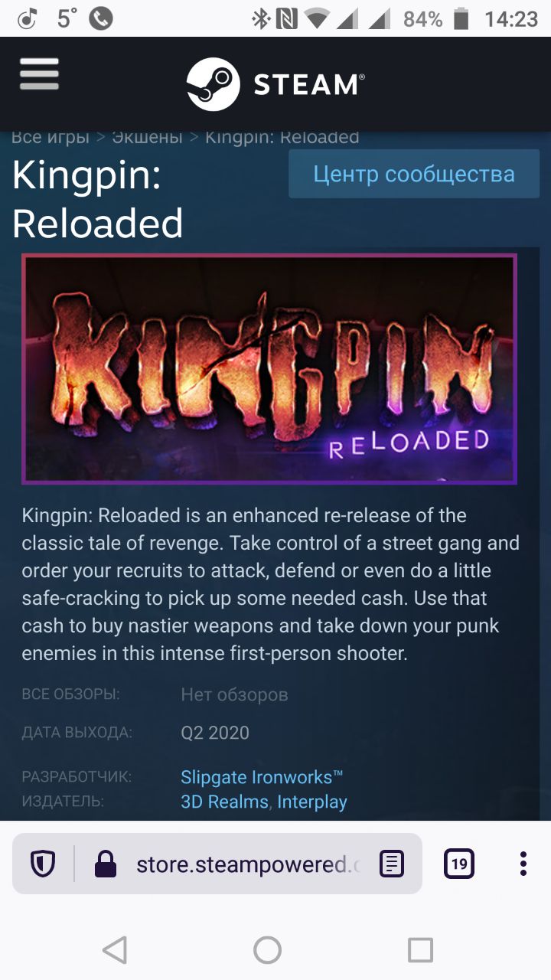
Task: Tap the padlock site security icon
Action: [x=105, y=864]
